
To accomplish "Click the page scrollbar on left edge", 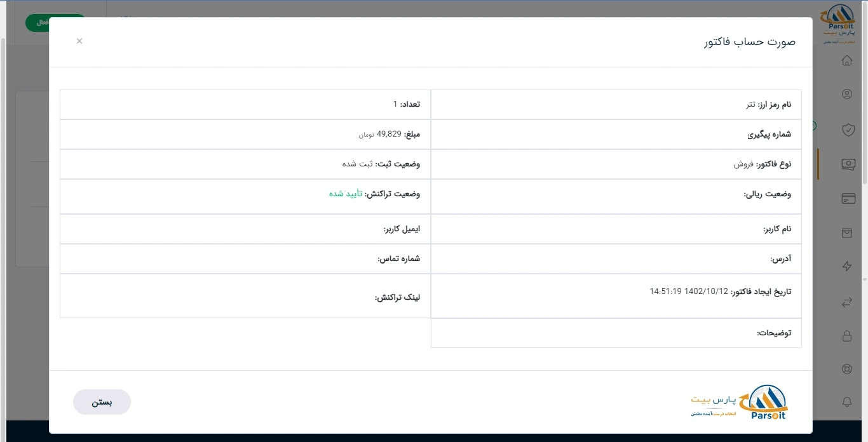I will tap(3, 191).
